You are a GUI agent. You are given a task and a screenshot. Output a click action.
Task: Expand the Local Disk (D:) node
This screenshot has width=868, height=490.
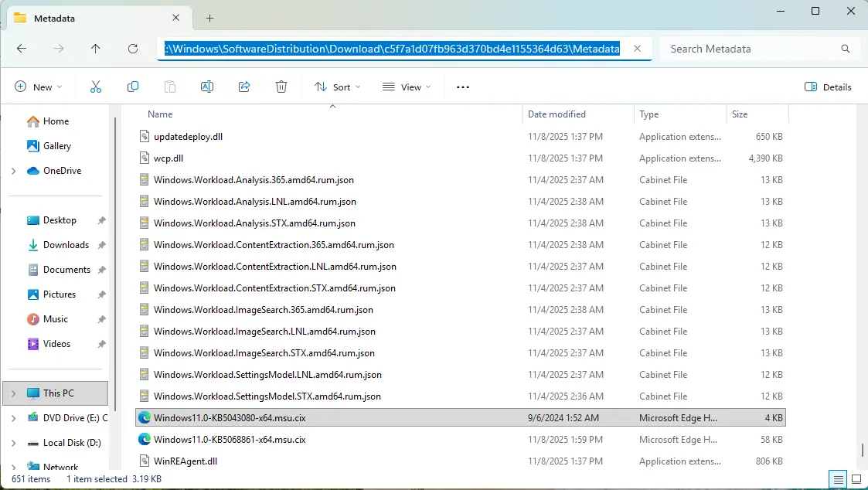pyautogui.click(x=14, y=443)
